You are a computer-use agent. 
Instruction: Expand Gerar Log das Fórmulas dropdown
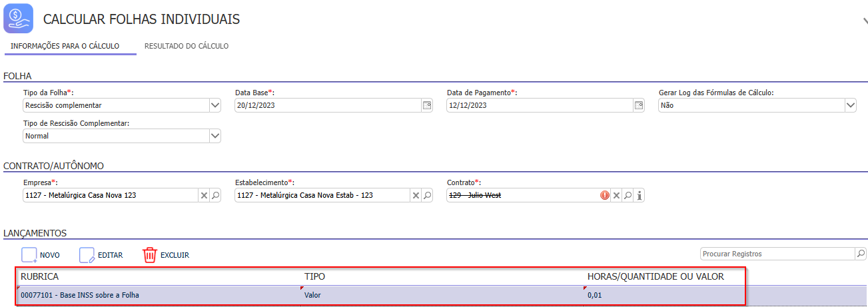[x=850, y=105]
